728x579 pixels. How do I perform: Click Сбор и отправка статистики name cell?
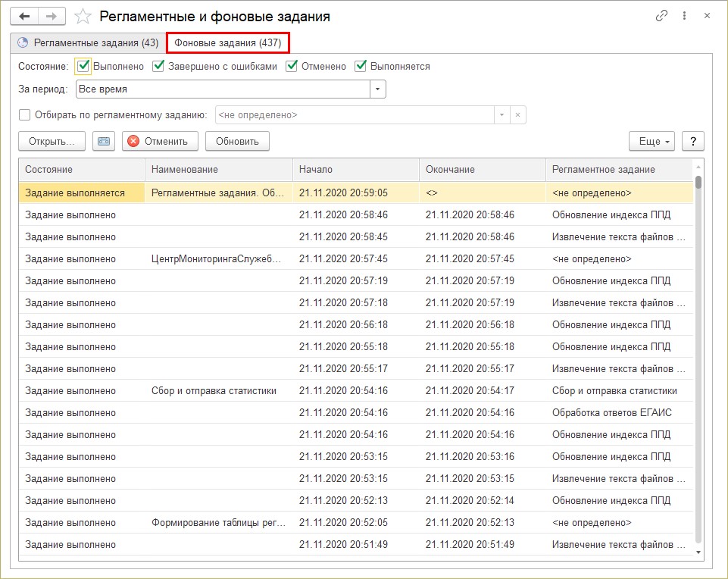coord(219,390)
